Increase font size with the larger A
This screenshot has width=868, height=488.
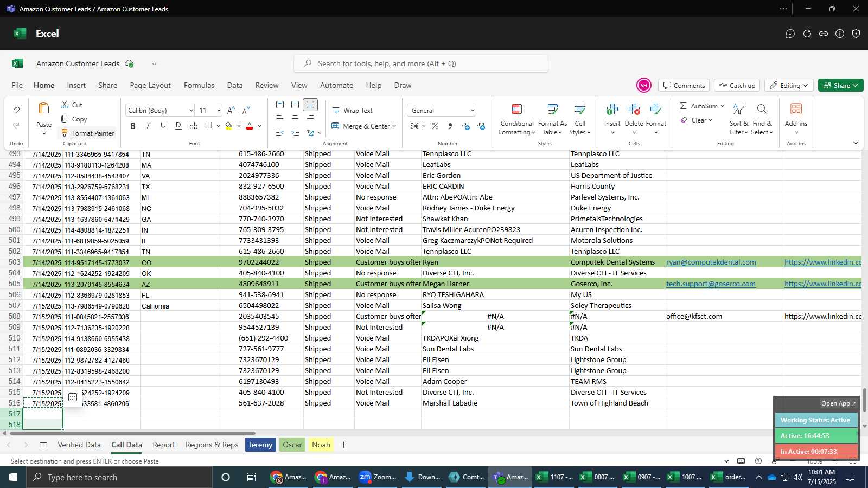click(231, 110)
